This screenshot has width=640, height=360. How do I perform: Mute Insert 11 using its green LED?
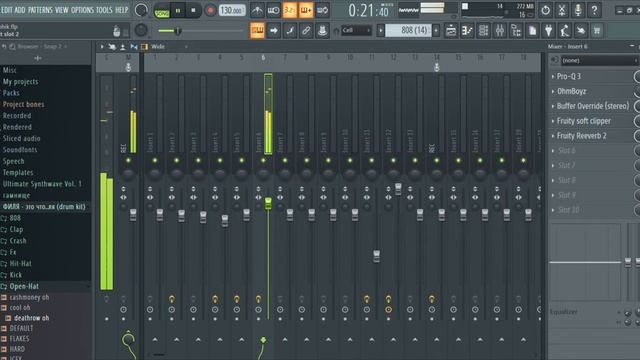pos(371,160)
